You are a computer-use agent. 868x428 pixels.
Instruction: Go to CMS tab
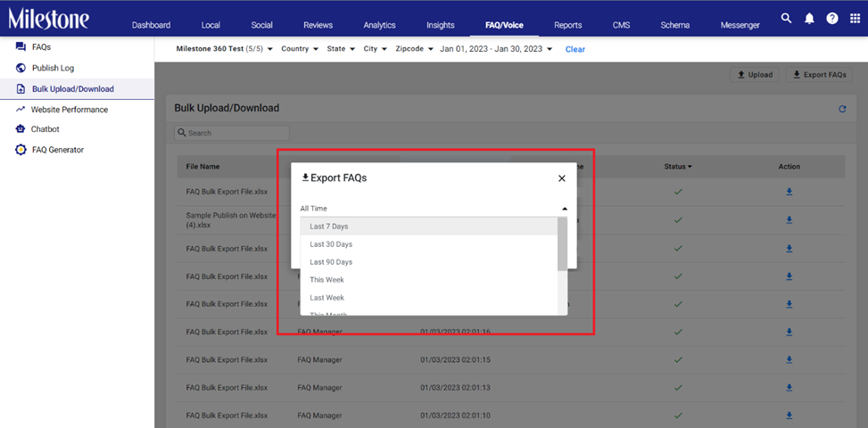(621, 25)
